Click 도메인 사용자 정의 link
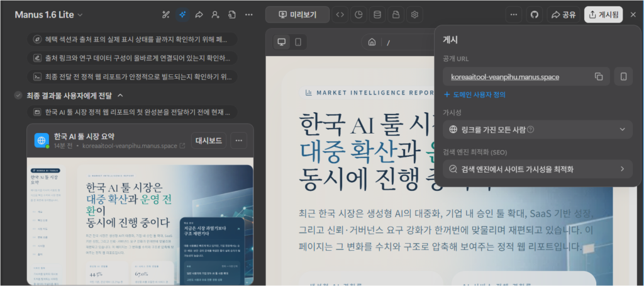This screenshot has height=286, width=644. point(475,94)
